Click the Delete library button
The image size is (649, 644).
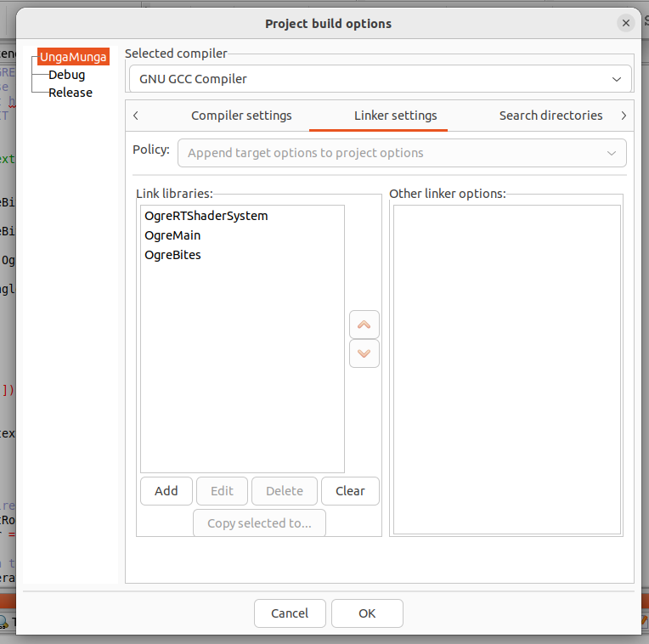tap(285, 491)
